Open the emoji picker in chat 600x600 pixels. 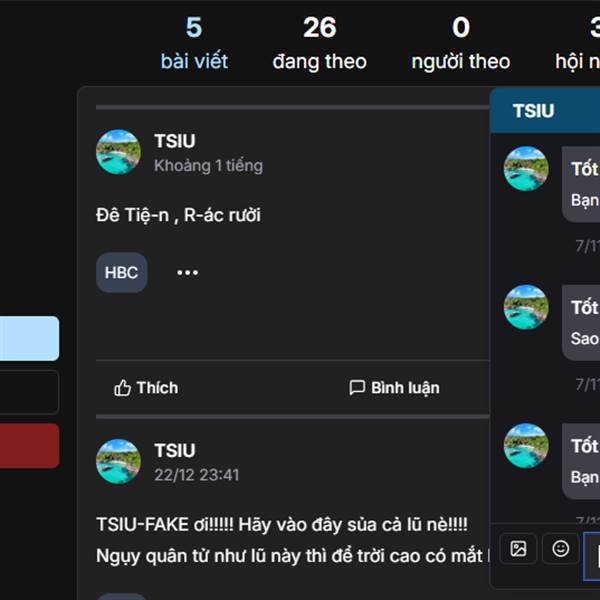(560, 549)
